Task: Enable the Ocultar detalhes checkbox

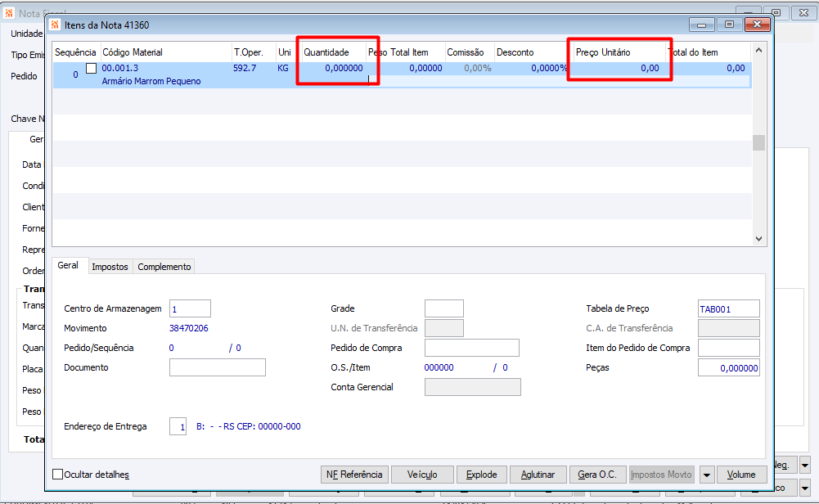Action: [x=58, y=475]
